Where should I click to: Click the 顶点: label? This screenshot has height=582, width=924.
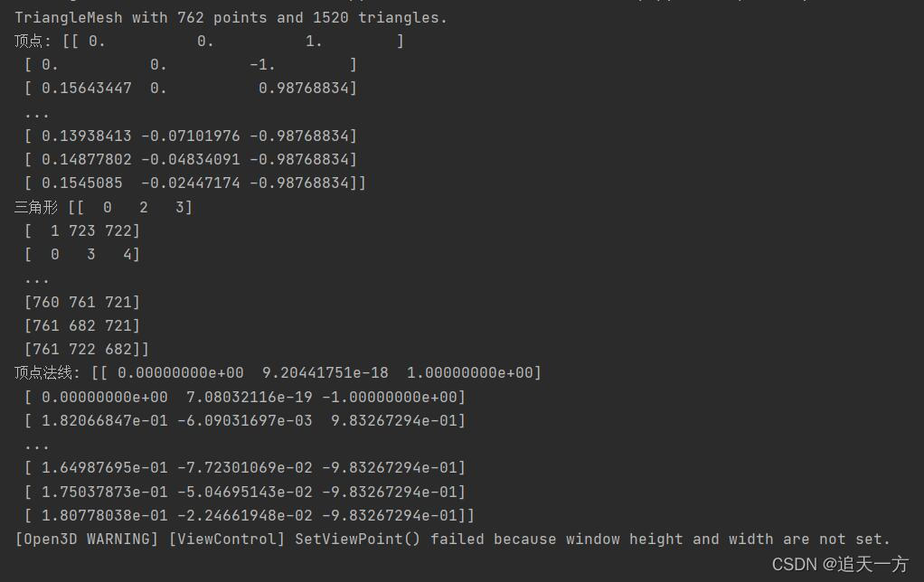(x=33, y=41)
